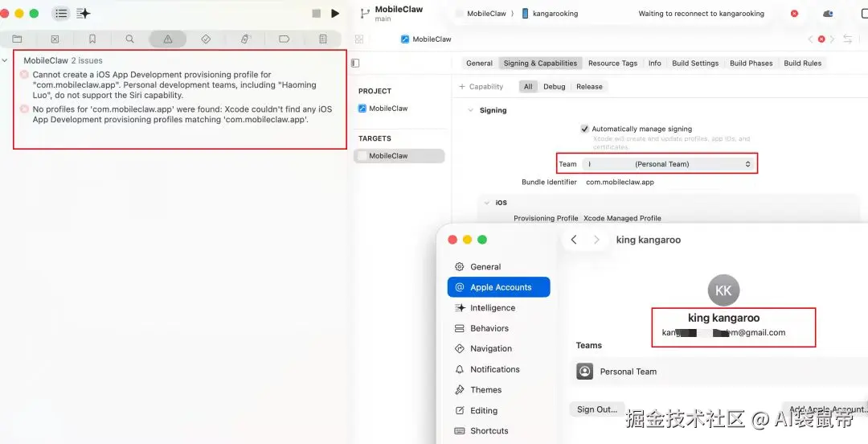
Task: Open the Source Control navigator icon
Action: [x=55, y=39]
